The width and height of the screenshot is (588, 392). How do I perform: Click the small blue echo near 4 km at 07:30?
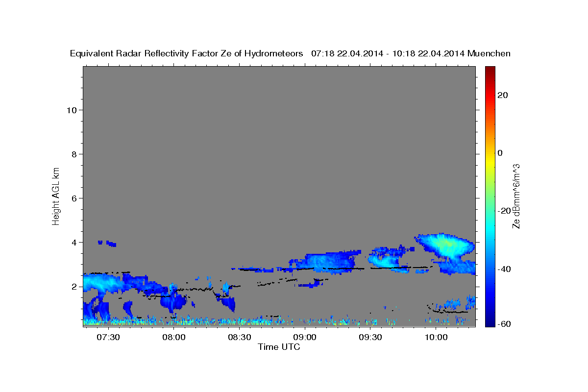point(107,243)
